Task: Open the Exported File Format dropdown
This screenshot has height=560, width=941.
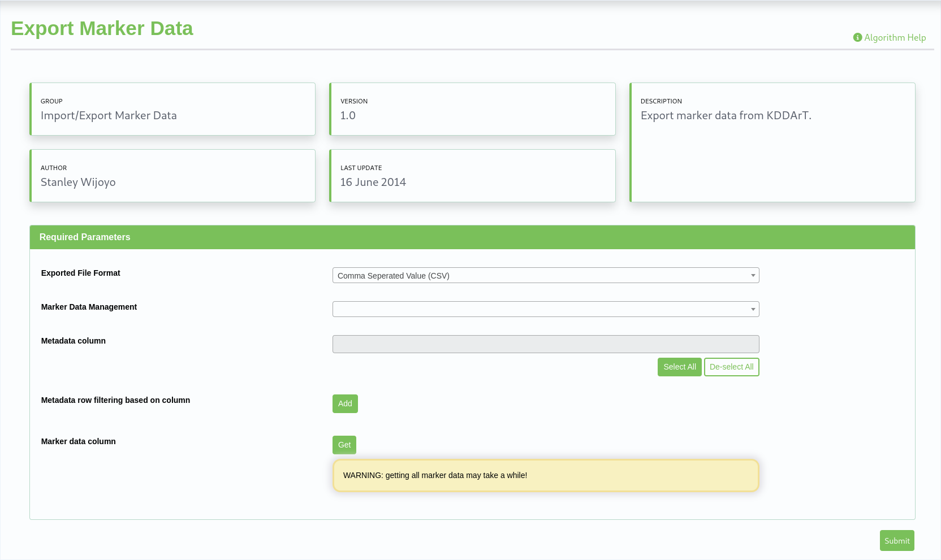Action: point(545,275)
